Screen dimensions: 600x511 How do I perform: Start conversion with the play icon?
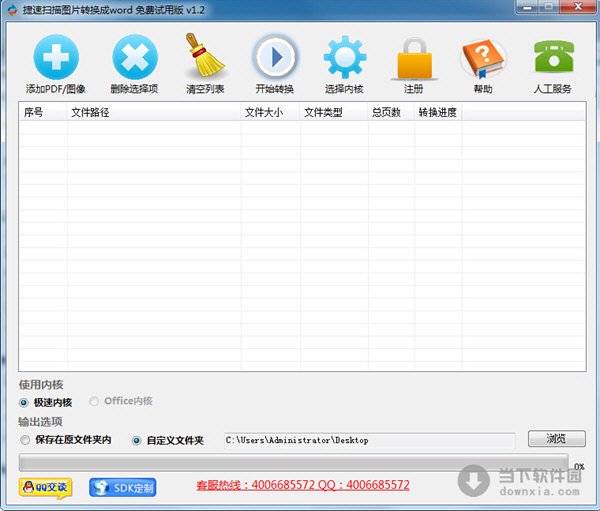pos(275,57)
